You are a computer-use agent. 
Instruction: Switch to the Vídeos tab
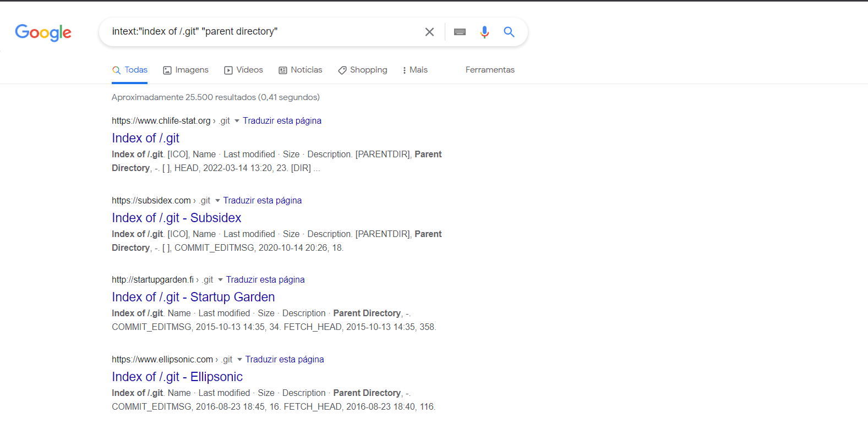click(x=243, y=70)
